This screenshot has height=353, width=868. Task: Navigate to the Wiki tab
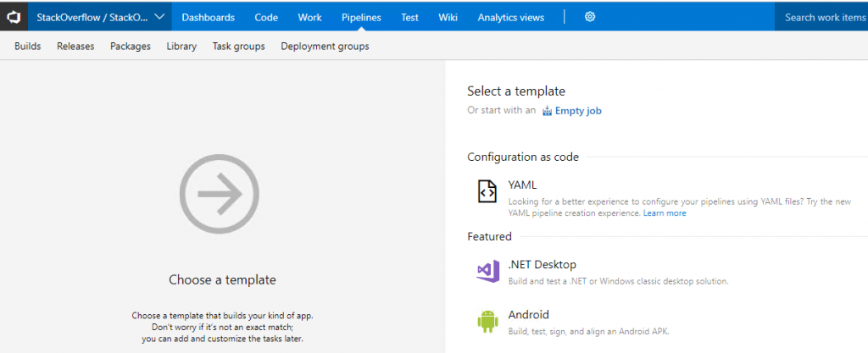point(448,17)
